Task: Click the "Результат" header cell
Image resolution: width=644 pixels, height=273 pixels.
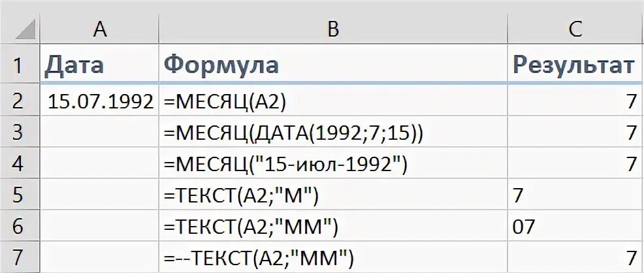Action: point(575,65)
